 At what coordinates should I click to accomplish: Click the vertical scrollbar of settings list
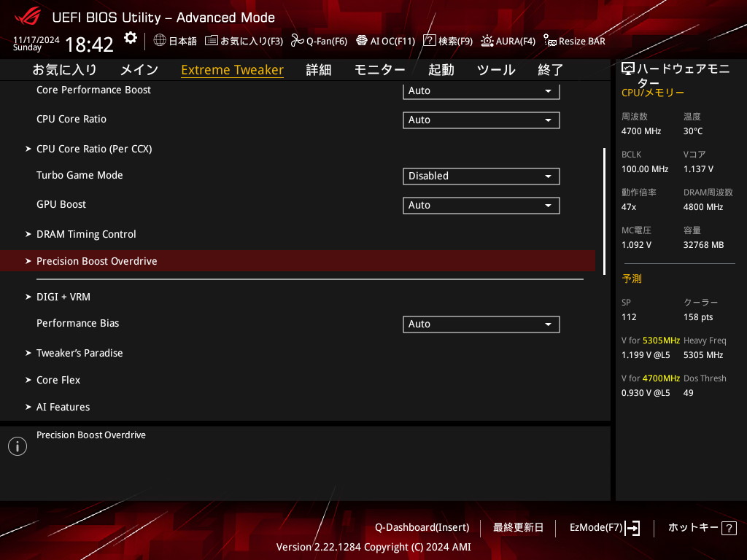[x=604, y=211]
